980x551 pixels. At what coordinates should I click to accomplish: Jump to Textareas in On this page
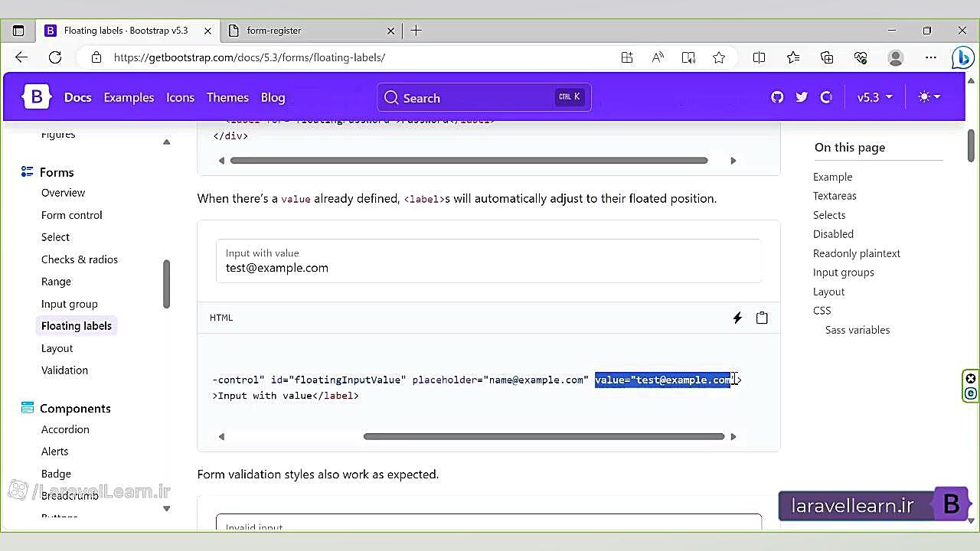(835, 196)
